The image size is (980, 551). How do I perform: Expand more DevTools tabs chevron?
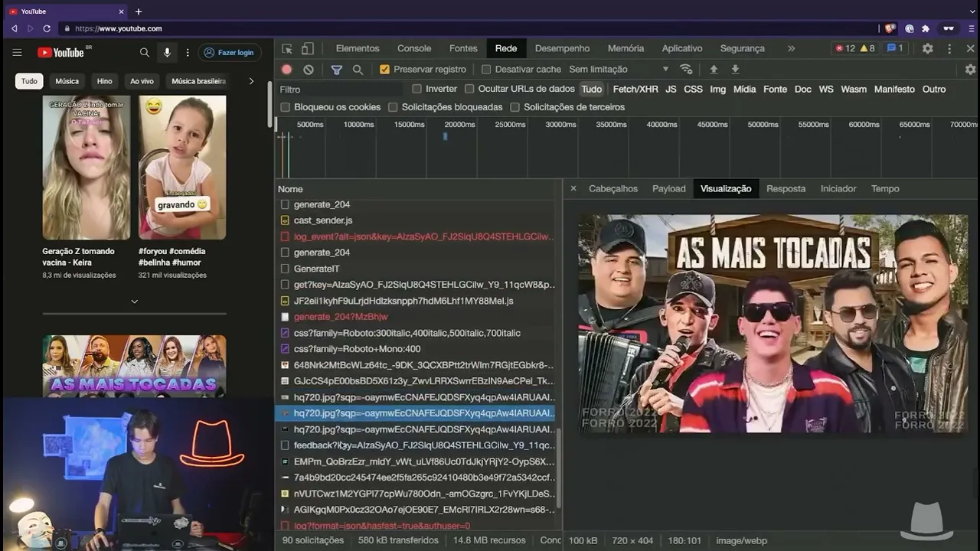(x=791, y=48)
